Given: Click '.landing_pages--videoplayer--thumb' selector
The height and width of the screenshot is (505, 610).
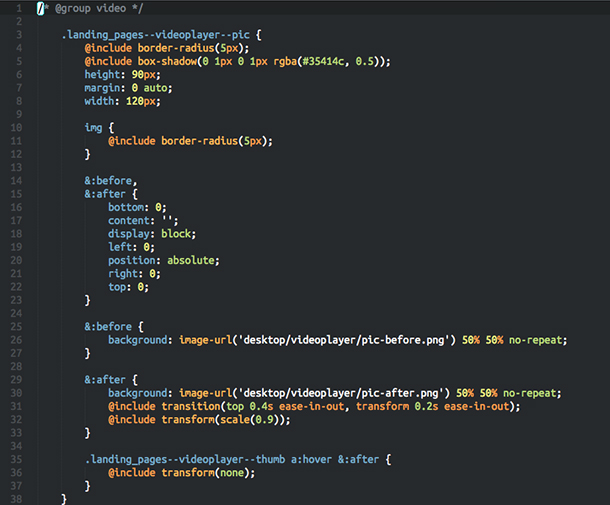Looking at the screenshot, I should tap(185, 459).
